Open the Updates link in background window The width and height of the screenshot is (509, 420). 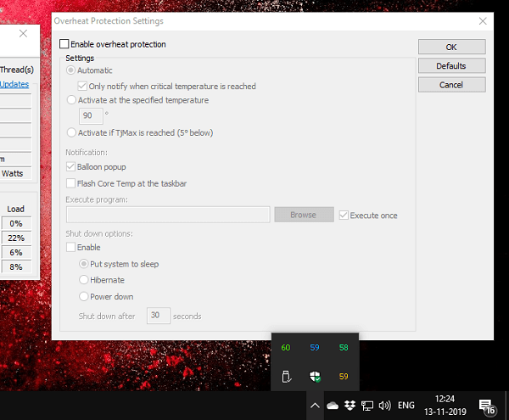[x=14, y=84]
